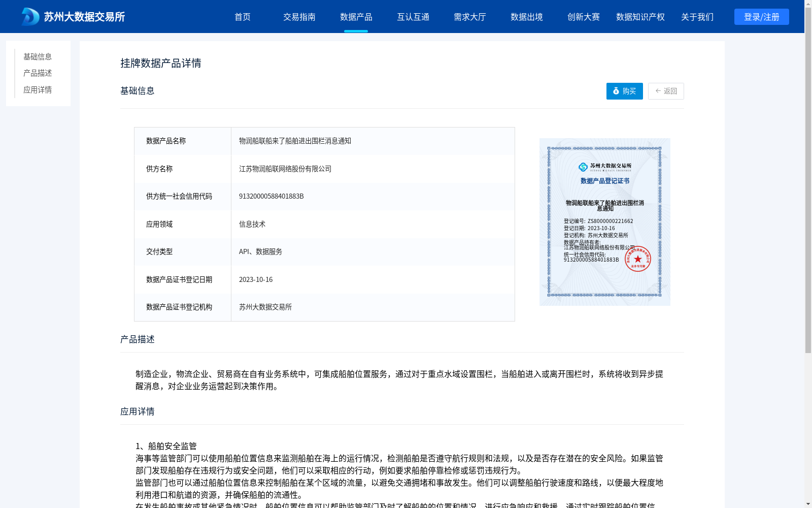The image size is (812, 508).
Task: Open the 交易指南 navigation item
Action: click(x=299, y=17)
